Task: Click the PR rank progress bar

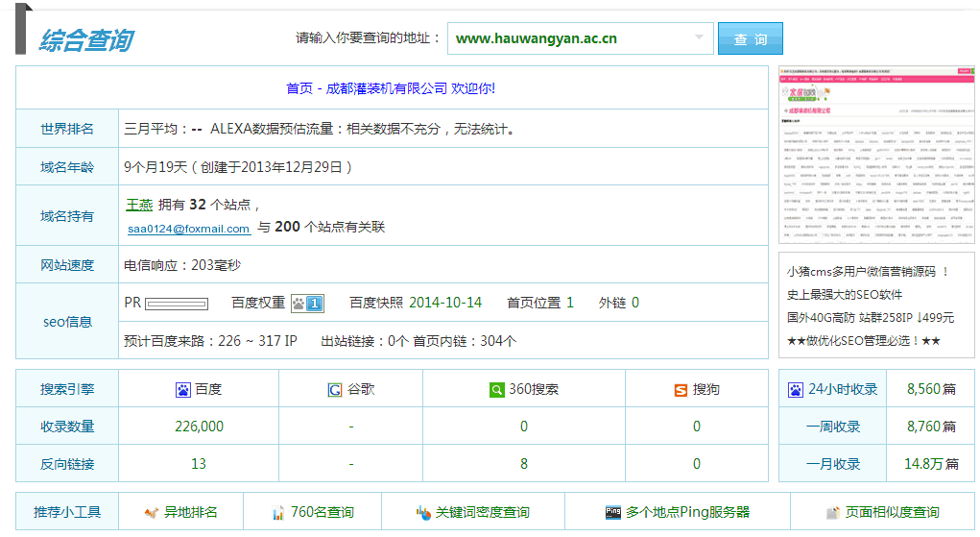Action: (x=177, y=304)
